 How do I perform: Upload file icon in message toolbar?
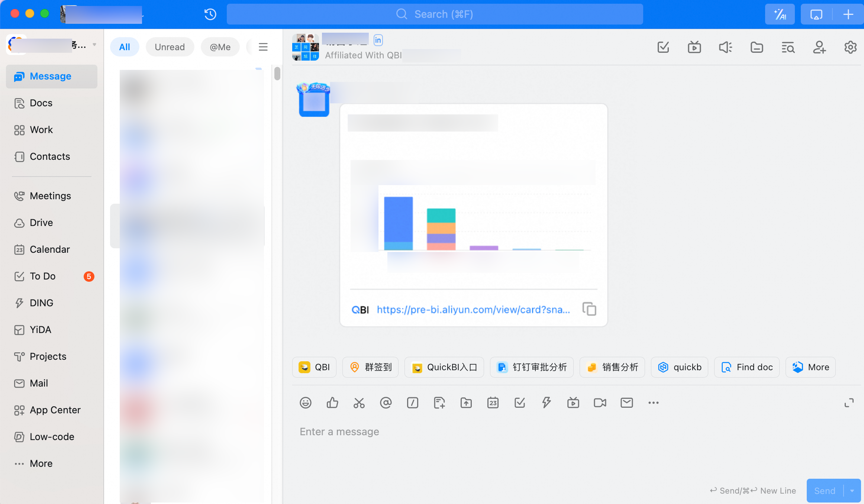[x=466, y=403]
